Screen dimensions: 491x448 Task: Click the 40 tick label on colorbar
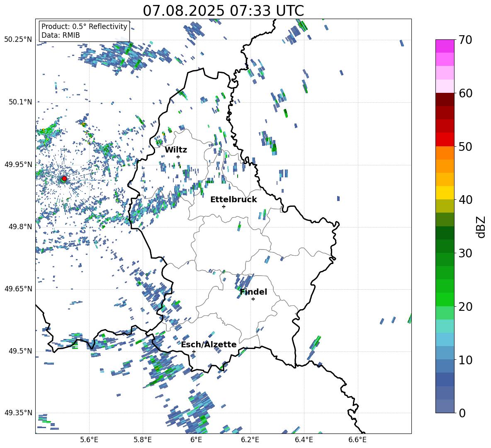(466, 200)
